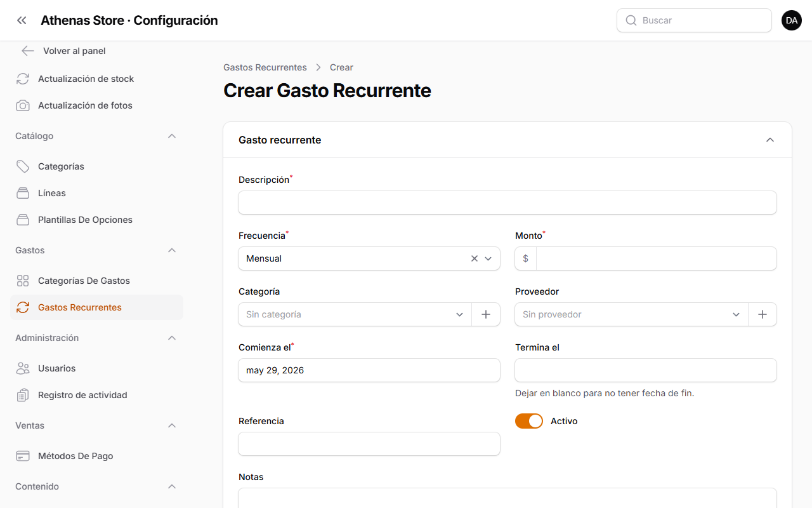The width and height of the screenshot is (812, 508).
Task: Click the Plantillas De Opciones icon
Action: tap(23, 220)
